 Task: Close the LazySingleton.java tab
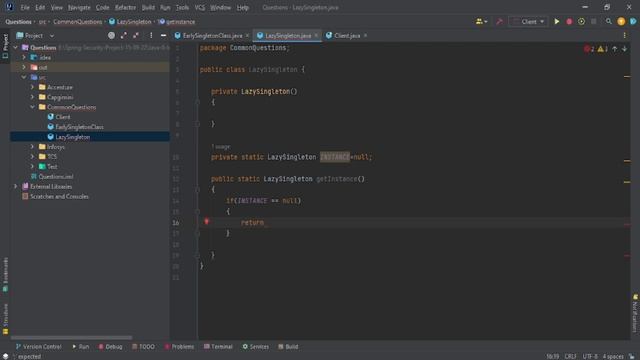coord(316,36)
